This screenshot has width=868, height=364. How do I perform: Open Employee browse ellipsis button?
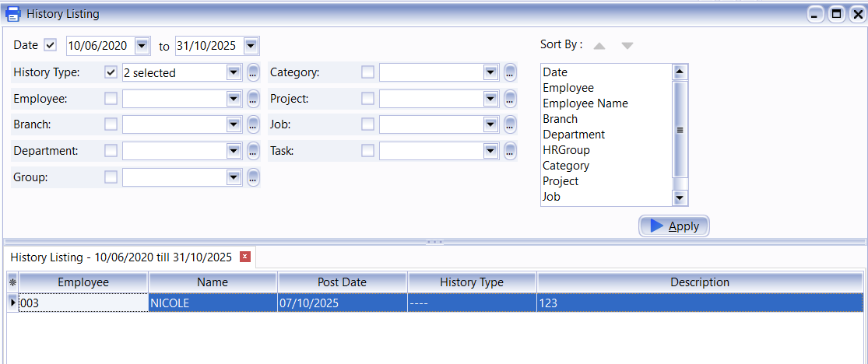coord(254,100)
